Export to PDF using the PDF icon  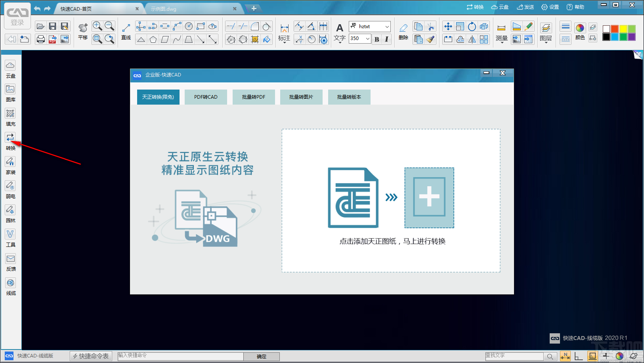(52, 39)
